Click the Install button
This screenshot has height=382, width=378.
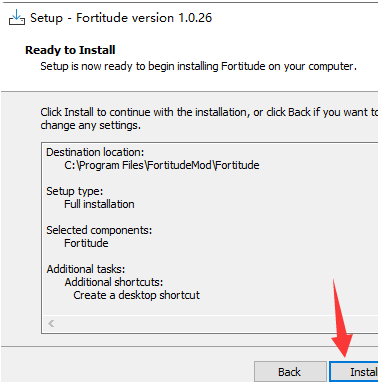[354, 372]
